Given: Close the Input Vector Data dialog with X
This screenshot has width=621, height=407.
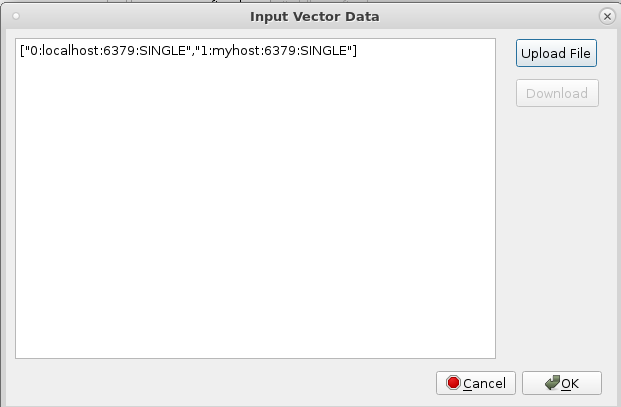Looking at the screenshot, I should click(x=607, y=16).
